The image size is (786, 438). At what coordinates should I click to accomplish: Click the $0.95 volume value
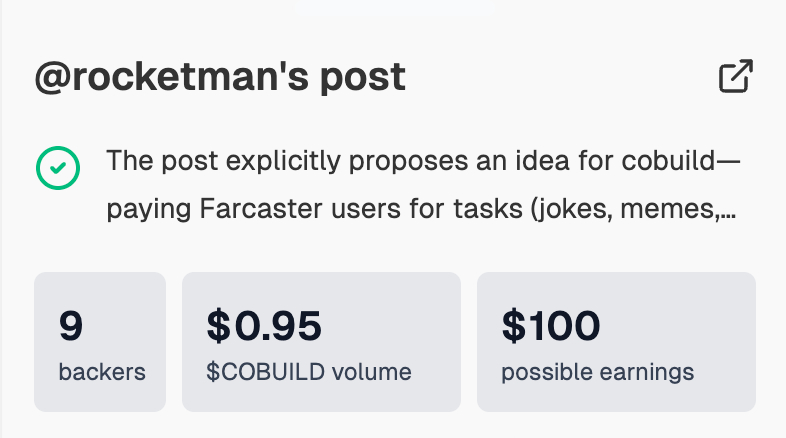(x=264, y=325)
